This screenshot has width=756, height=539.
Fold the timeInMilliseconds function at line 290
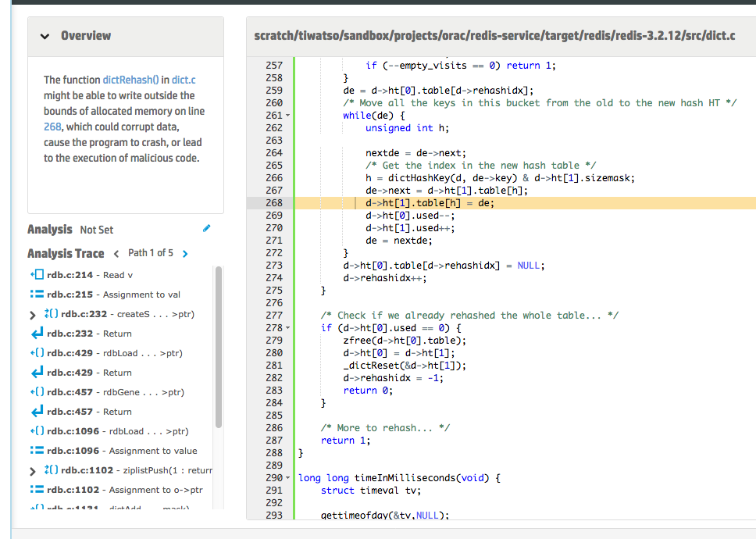tap(288, 478)
